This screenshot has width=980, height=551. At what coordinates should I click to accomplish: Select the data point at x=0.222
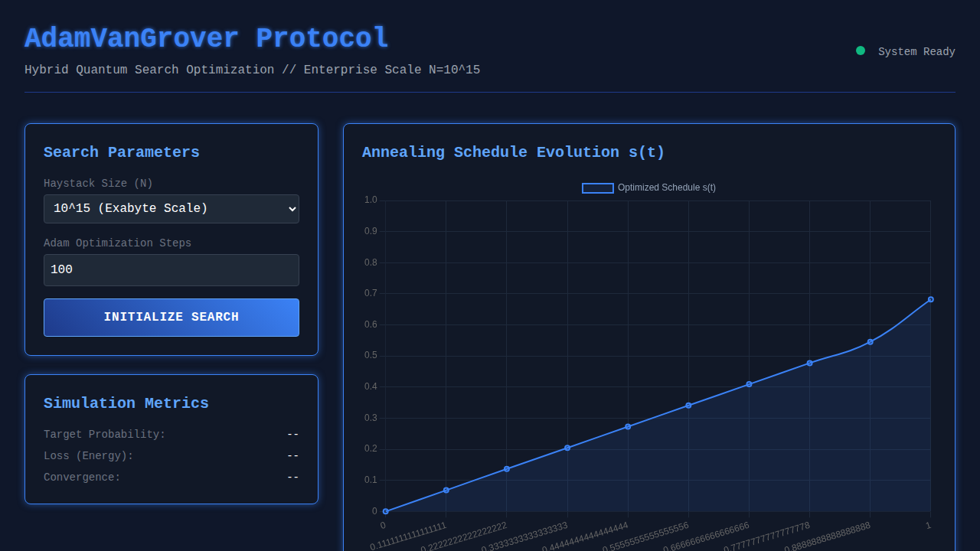pyautogui.click(x=507, y=469)
